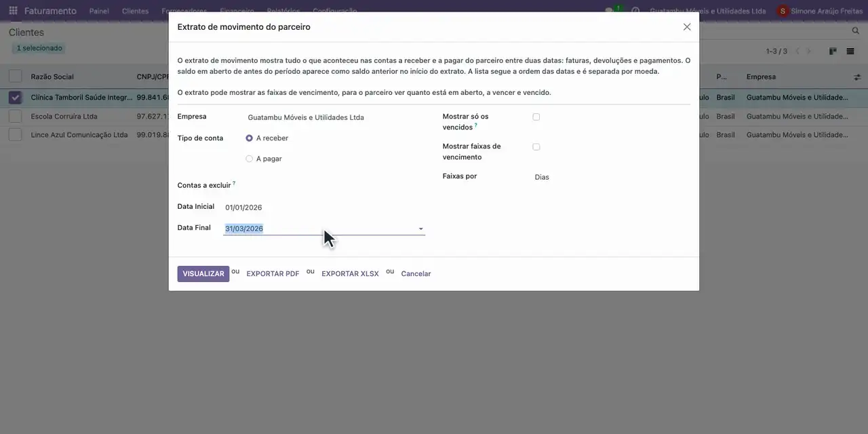The height and width of the screenshot is (434, 868).
Task: Enable Mostrar faixas de vencimento checkbox
Action: (536, 147)
